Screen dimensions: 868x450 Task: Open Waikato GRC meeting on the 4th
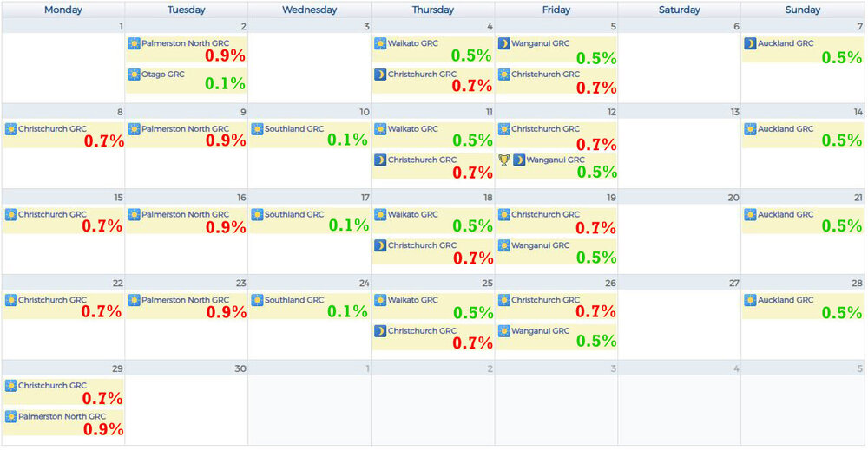click(x=413, y=43)
